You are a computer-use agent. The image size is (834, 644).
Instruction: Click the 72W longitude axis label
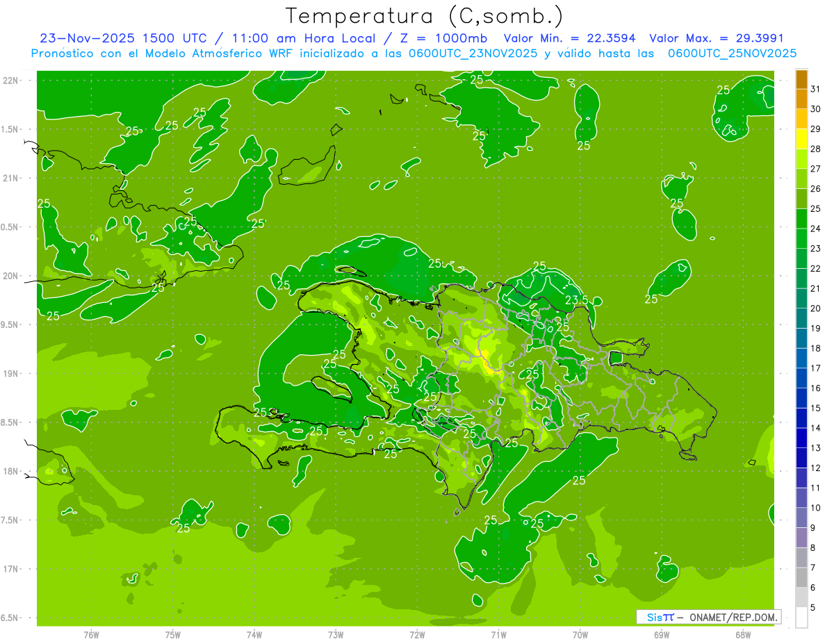coord(417,634)
